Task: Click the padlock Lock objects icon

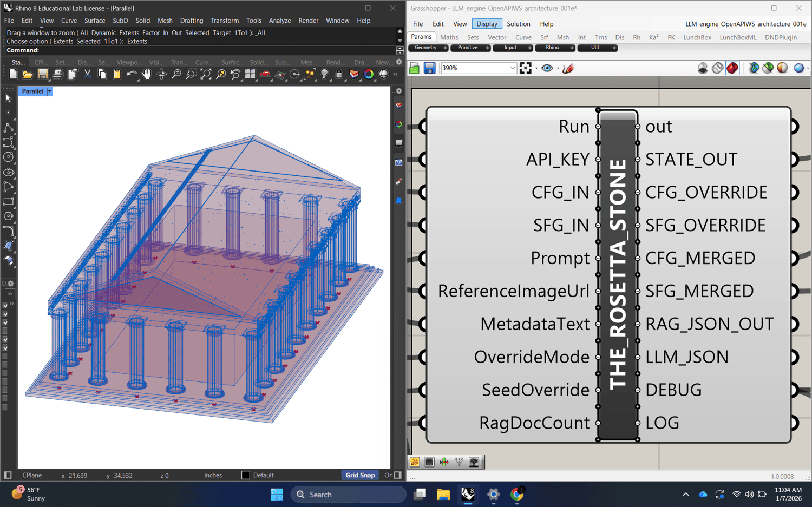Action: 339,75
